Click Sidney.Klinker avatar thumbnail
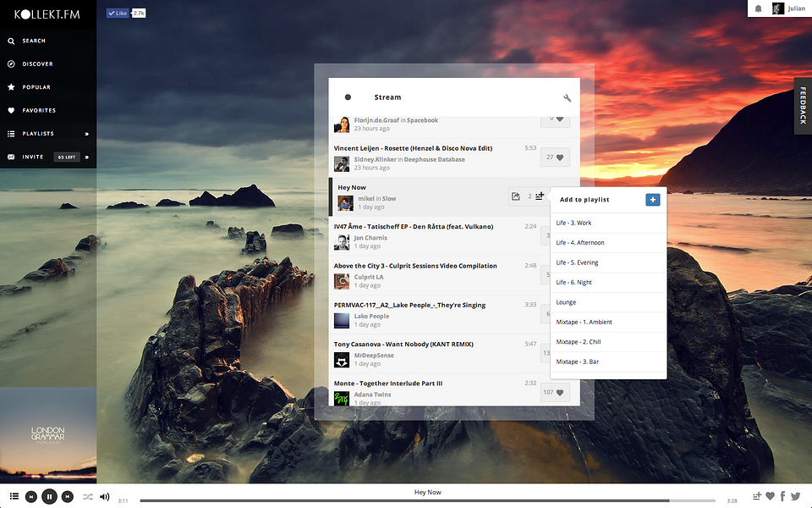 342,163
